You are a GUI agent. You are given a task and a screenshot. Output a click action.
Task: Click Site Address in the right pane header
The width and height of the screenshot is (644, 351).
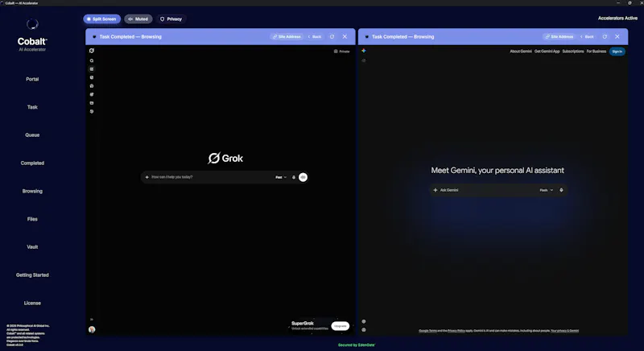point(559,36)
